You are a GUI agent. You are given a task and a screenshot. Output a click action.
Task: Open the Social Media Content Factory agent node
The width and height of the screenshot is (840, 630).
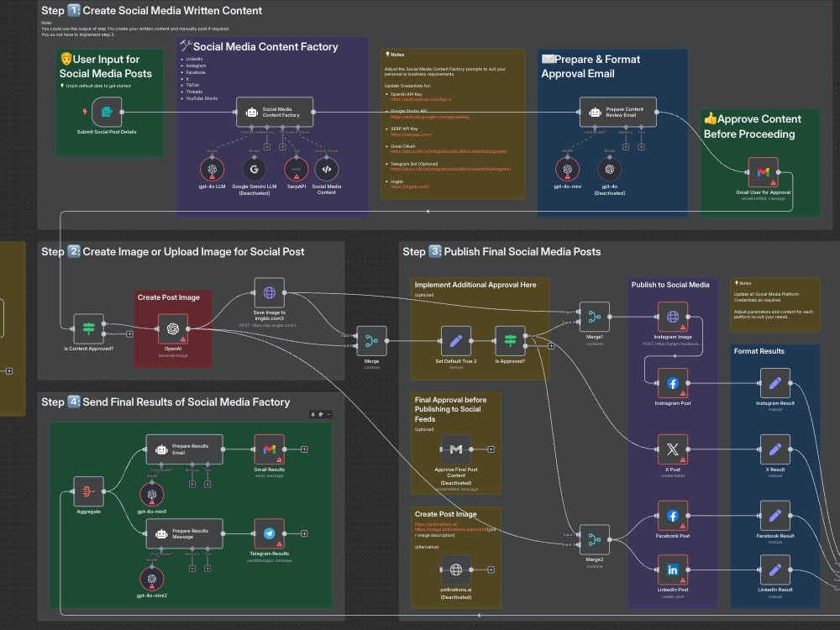pos(275,112)
